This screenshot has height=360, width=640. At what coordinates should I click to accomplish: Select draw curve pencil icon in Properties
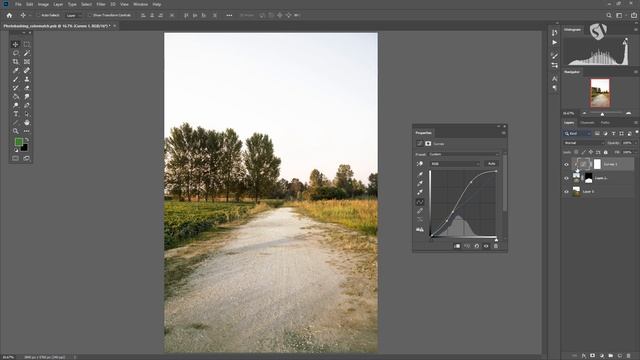tap(420, 211)
